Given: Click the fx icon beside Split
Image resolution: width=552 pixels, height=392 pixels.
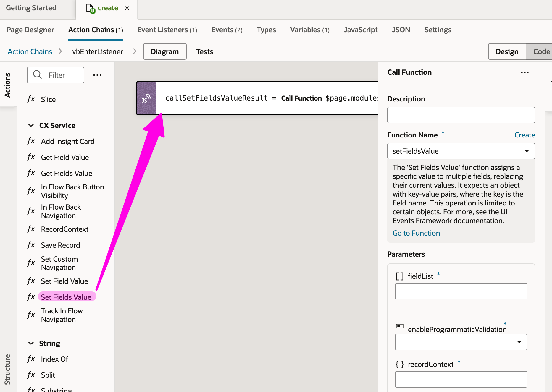Looking at the screenshot, I should pos(31,375).
